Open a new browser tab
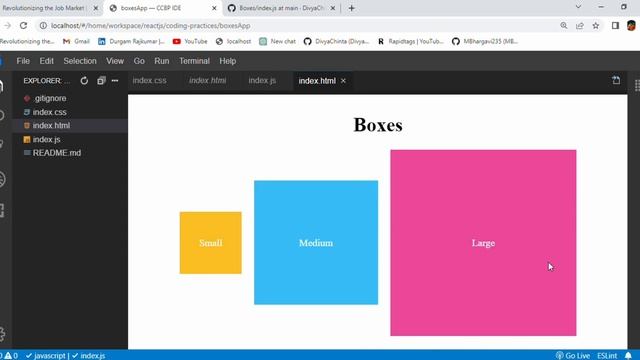Viewport: 640px width, 360px height. pyautogui.click(x=351, y=8)
